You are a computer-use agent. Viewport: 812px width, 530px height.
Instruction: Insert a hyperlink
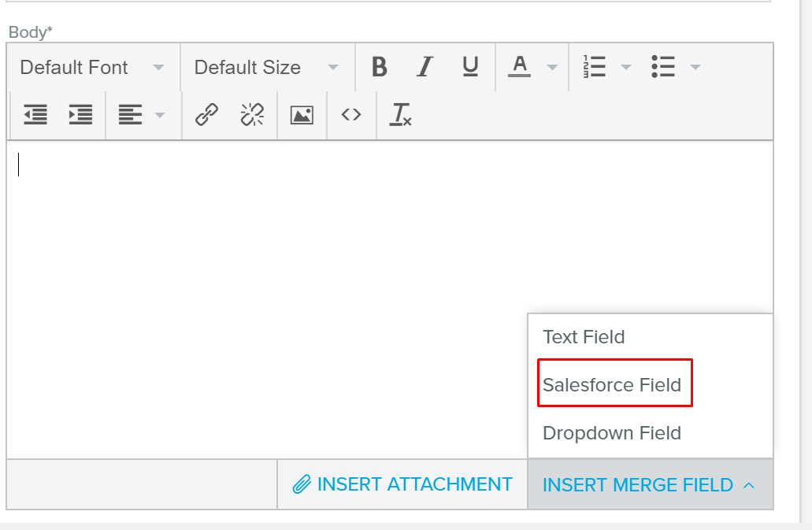[x=206, y=115]
